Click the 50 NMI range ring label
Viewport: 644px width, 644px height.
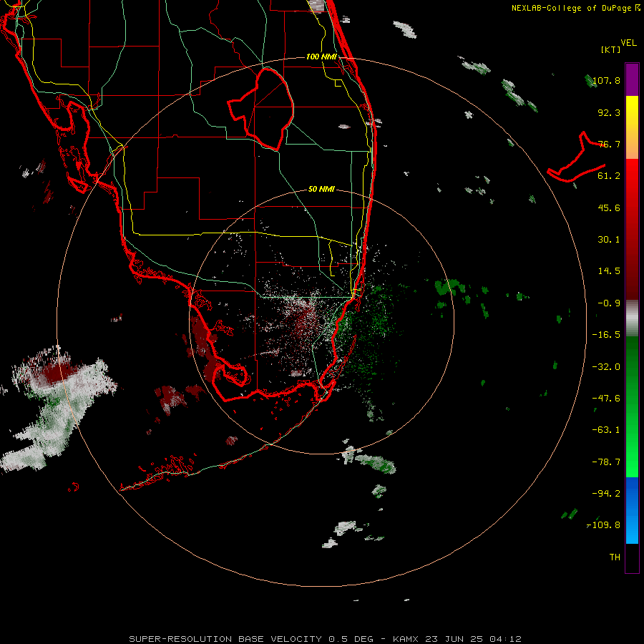pyautogui.click(x=321, y=189)
